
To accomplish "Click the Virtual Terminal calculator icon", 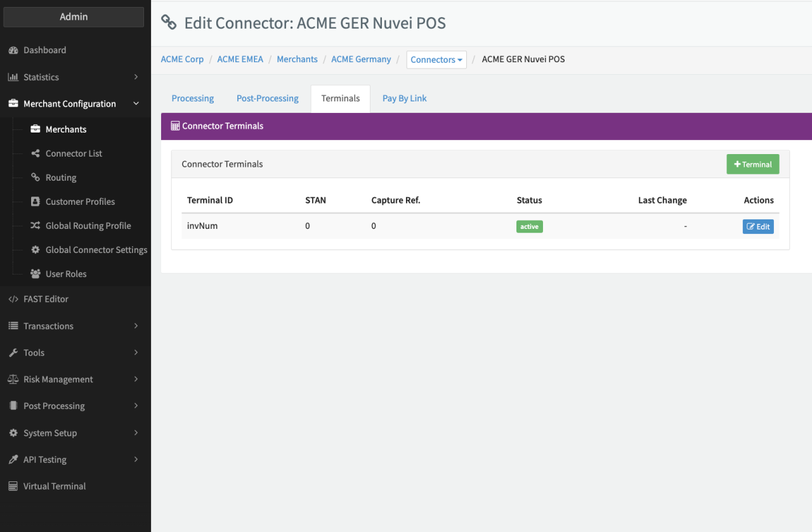I will (13, 486).
